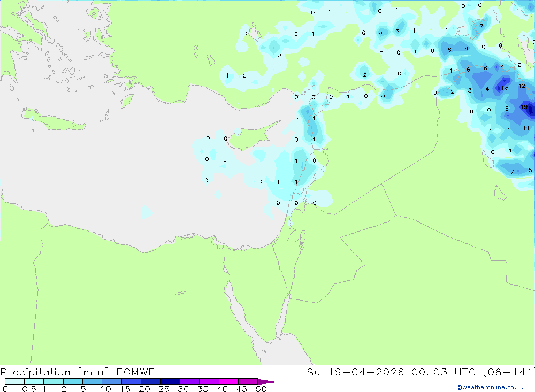Click the "12" precipitation value on map

click(x=522, y=86)
